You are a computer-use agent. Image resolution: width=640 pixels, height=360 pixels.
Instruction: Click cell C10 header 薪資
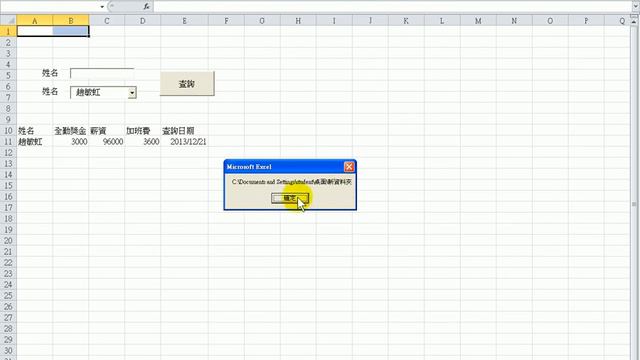point(107,131)
